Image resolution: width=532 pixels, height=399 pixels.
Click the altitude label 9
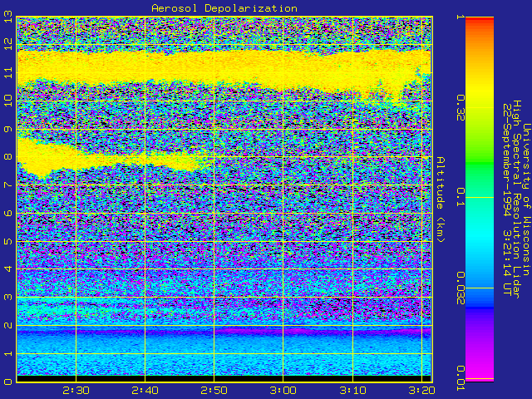(8, 130)
